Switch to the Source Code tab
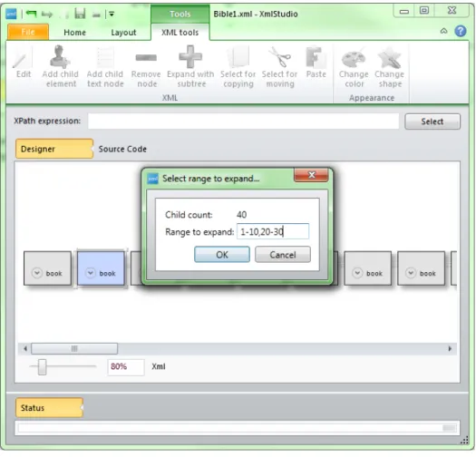The width and height of the screenshot is (476, 457). point(122,149)
